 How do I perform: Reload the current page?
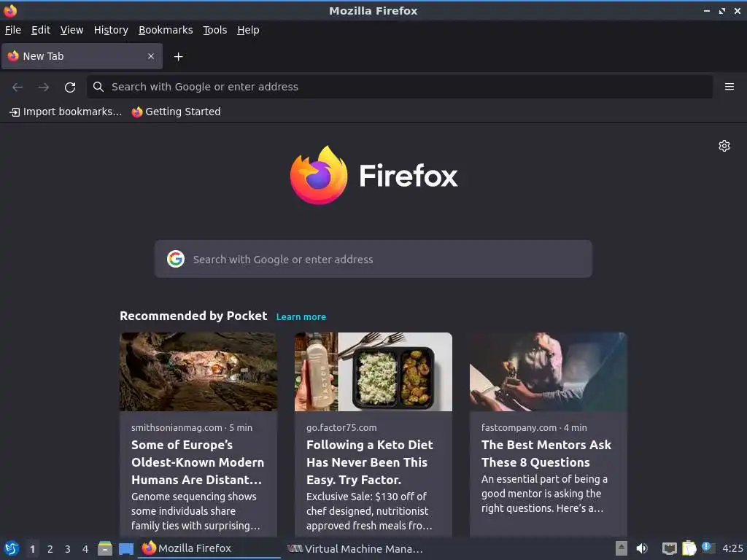point(70,87)
